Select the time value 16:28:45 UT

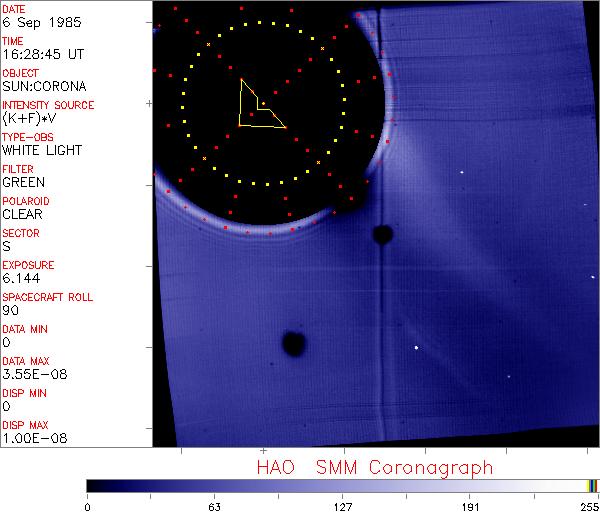pyautogui.click(x=42, y=54)
